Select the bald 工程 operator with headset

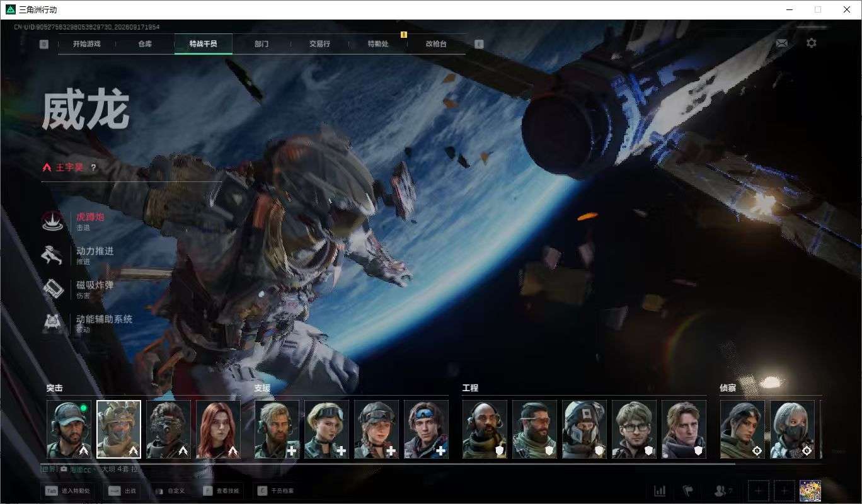pos(485,429)
